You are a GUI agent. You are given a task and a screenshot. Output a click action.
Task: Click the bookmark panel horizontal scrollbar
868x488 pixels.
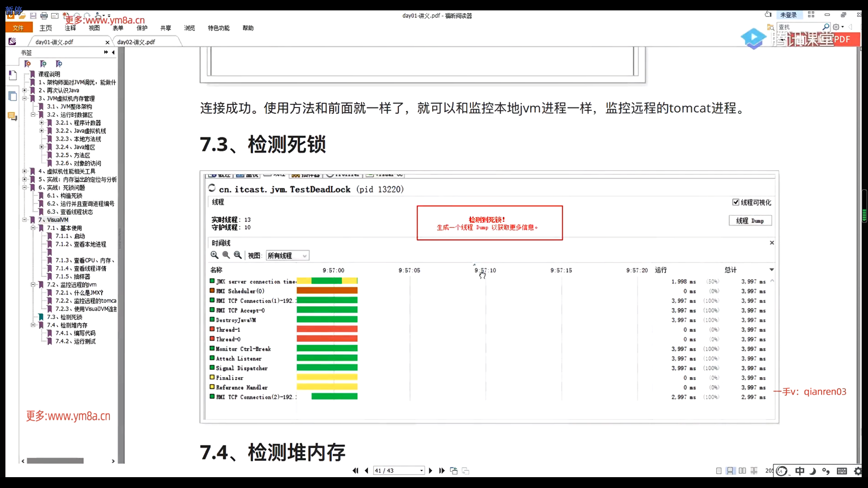click(x=55, y=461)
